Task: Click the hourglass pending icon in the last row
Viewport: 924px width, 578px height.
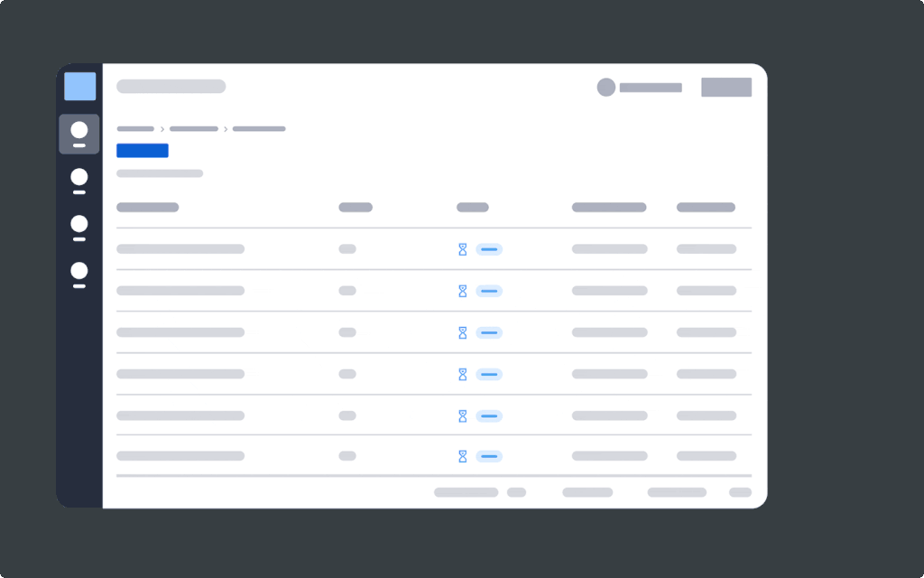Action: pos(462,456)
